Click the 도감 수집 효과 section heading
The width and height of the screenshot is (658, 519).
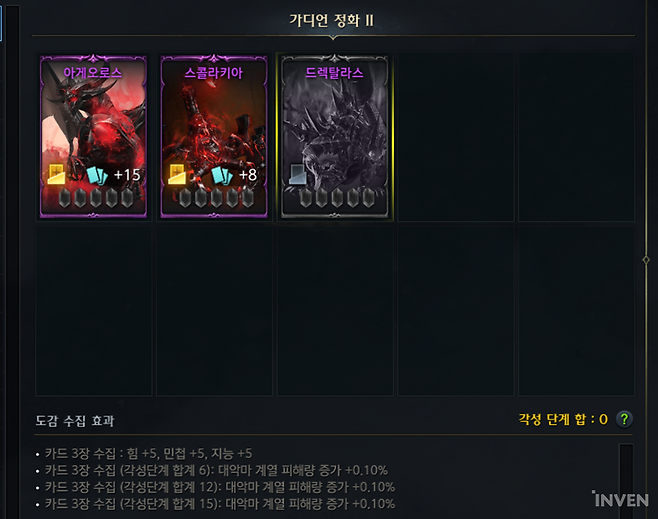(x=75, y=420)
